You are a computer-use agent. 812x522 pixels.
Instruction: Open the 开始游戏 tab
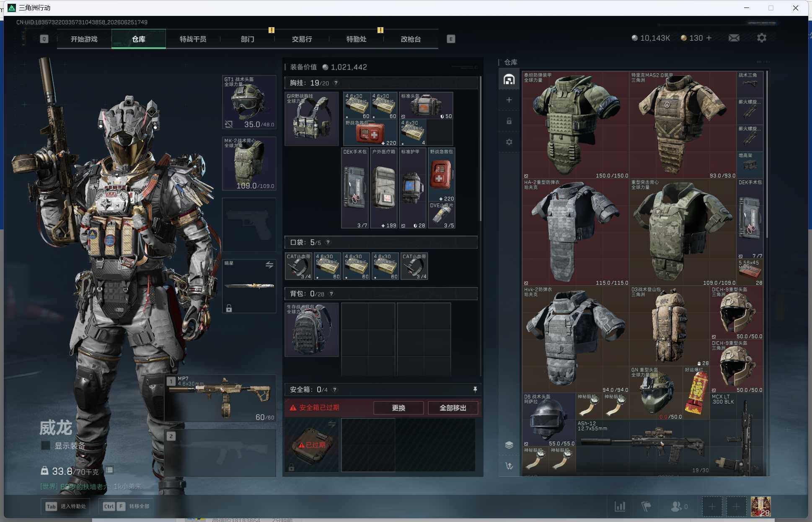(84, 39)
